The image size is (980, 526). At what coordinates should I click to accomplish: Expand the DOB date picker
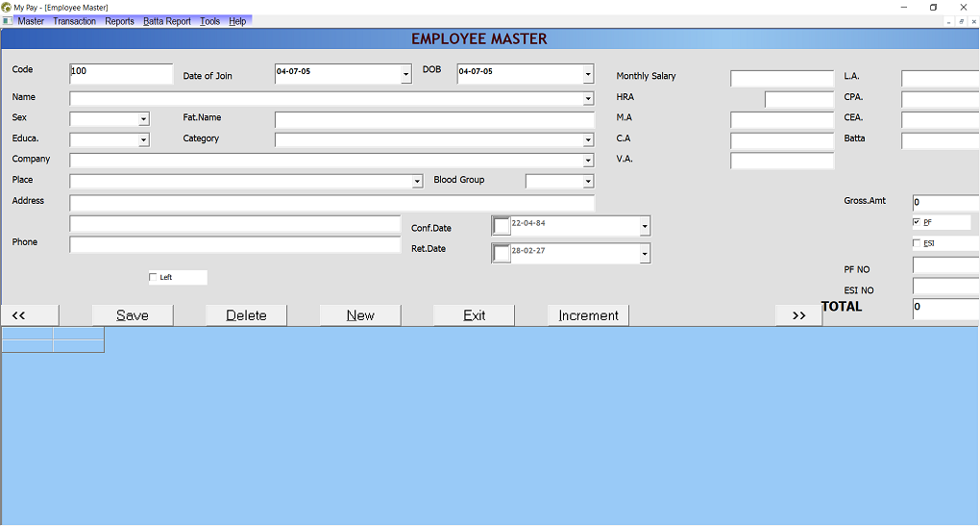(x=588, y=74)
